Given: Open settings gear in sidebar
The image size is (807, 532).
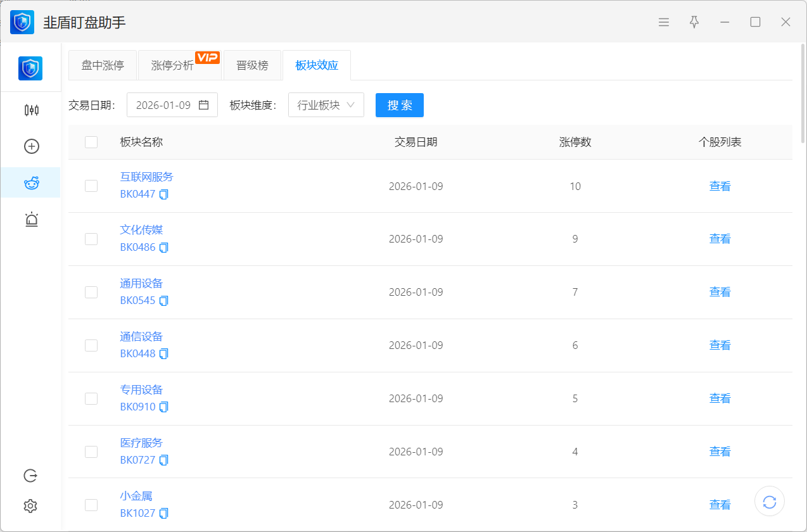Looking at the screenshot, I should pos(30,505).
